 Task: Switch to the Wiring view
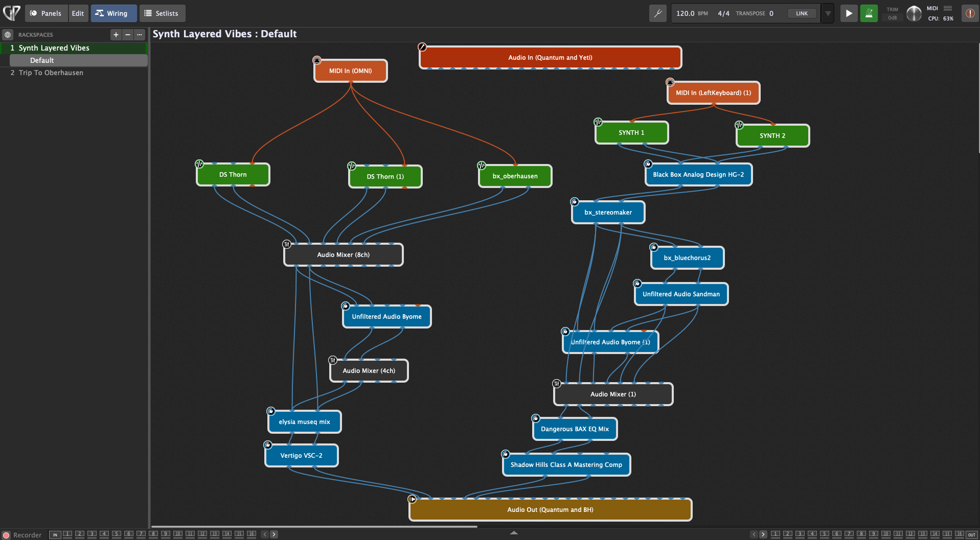(x=113, y=13)
